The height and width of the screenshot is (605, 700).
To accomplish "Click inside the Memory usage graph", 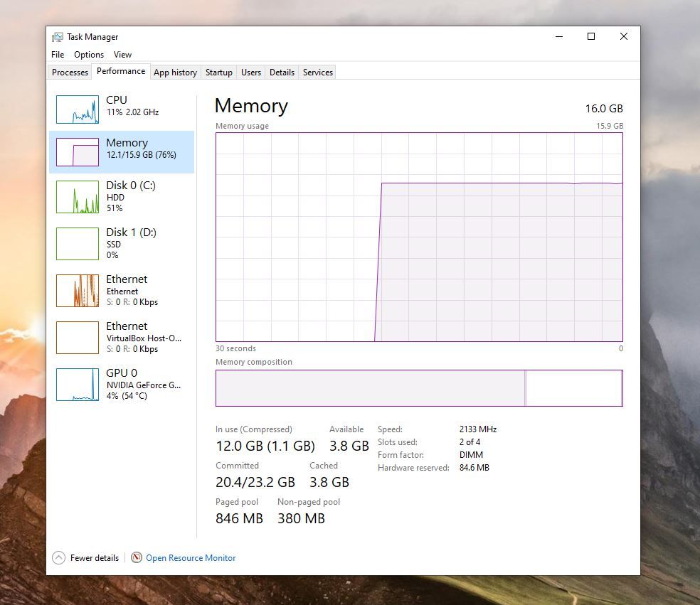I will 420,238.
